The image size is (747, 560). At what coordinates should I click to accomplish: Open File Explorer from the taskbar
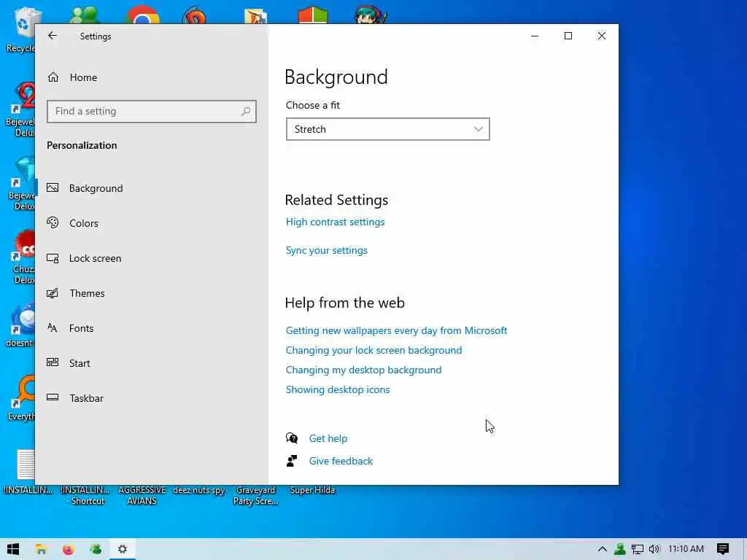click(41, 549)
